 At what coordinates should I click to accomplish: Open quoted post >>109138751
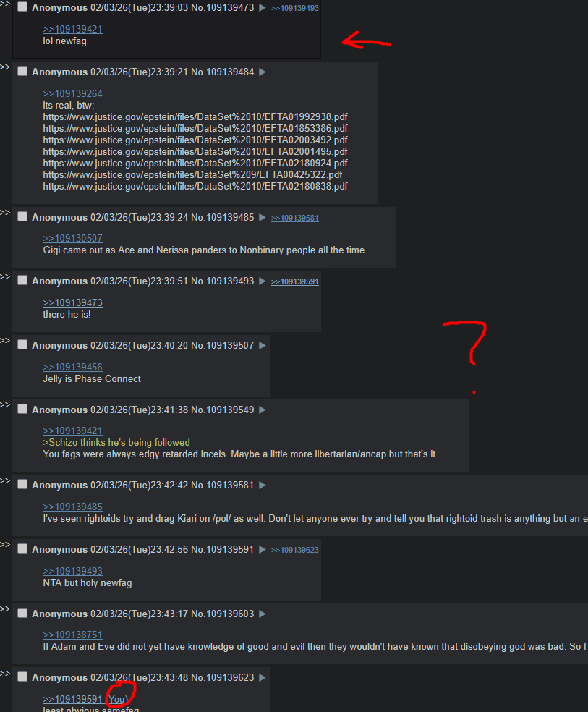[x=72, y=635]
